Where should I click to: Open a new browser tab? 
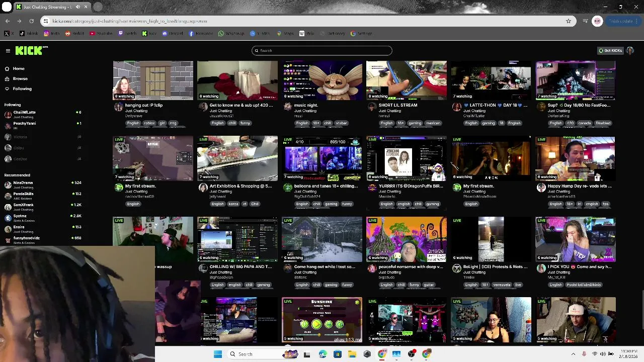[x=98, y=7]
